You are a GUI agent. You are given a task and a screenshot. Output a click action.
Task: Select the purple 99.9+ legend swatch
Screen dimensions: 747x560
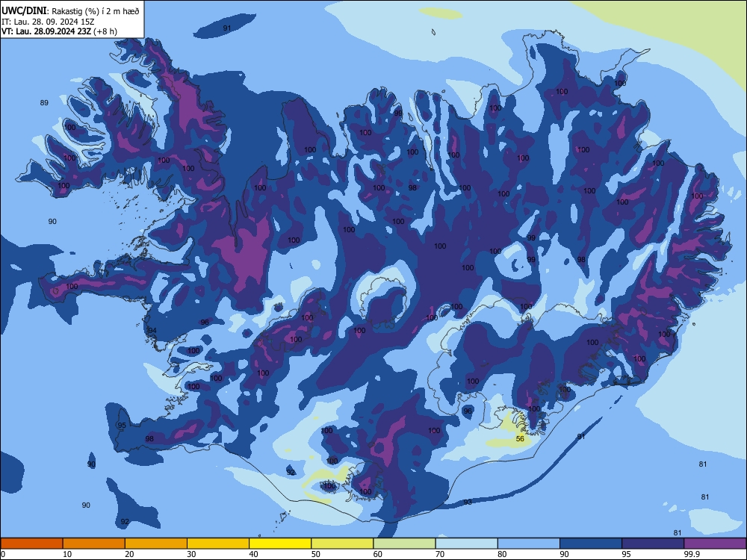coord(715,544)
